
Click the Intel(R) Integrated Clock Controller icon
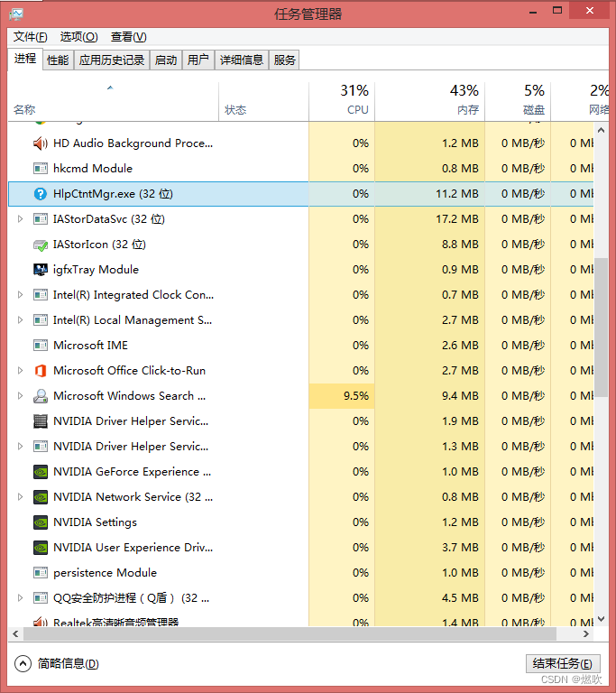pos(41,295)
